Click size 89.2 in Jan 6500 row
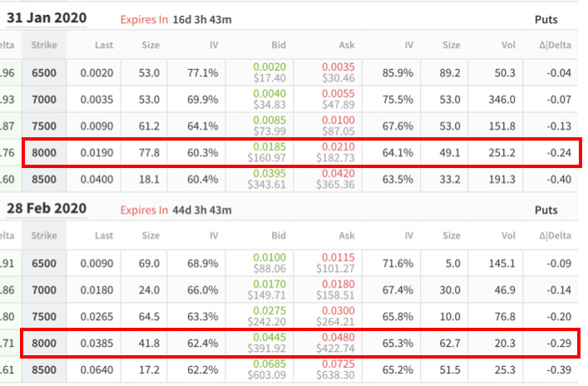The width and height of the screenshot is (588, 386). (x=450, y=72)
